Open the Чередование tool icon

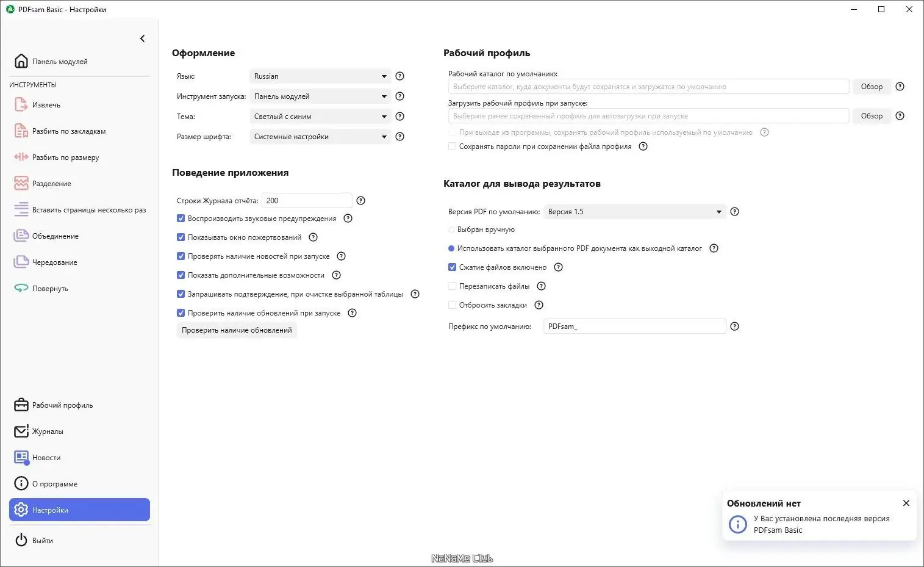pos(21,262)
